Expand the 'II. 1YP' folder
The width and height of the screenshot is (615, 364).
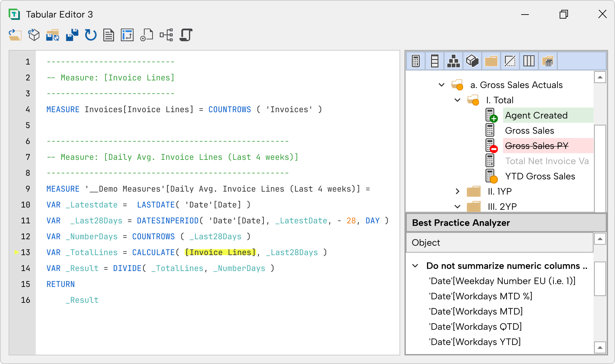coord(457,192)
